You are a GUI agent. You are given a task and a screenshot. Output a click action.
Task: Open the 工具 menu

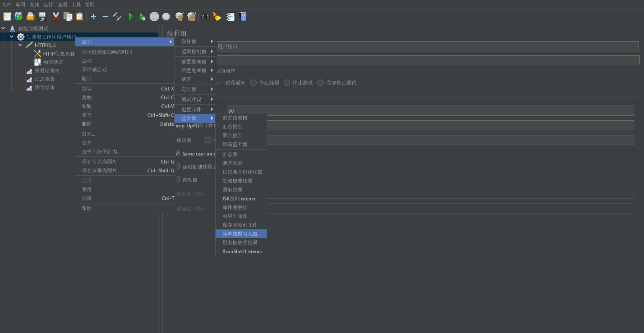click(x=76, y=5)
